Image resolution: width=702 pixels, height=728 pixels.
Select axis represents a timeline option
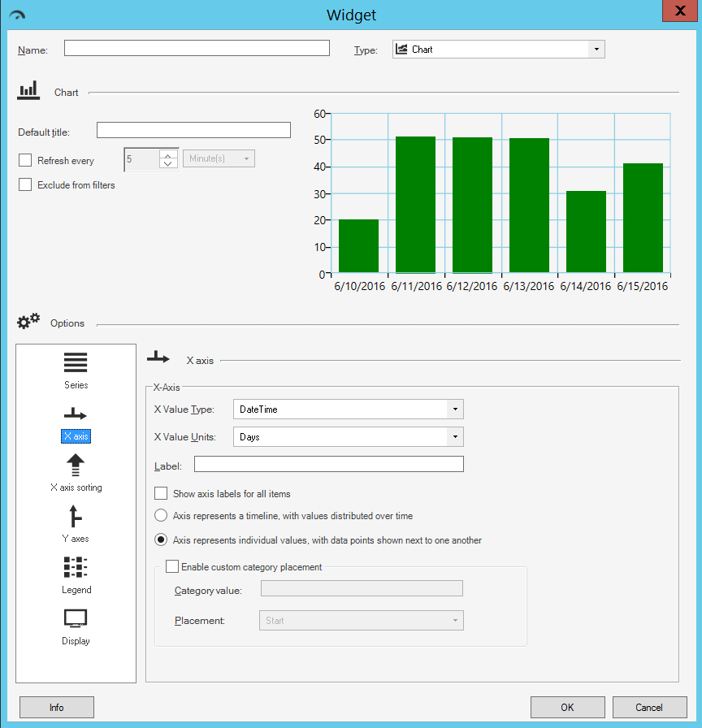point(161,515)
